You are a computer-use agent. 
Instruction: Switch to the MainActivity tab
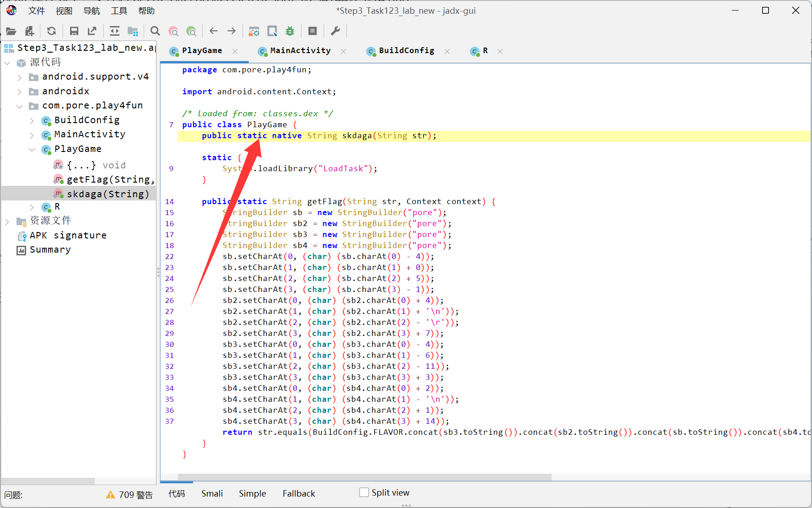[x=300, y=51]
